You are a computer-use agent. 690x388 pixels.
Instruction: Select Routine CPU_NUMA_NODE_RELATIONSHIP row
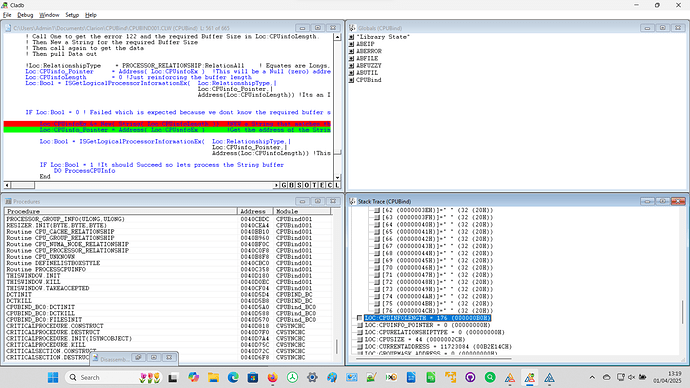168,244
